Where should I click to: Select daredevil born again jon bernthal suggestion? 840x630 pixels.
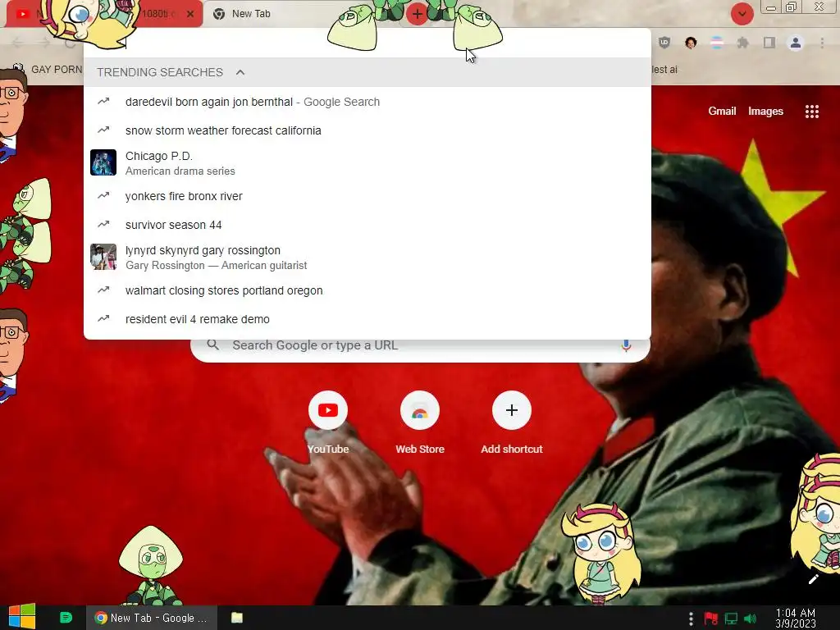tap(367, 102)
